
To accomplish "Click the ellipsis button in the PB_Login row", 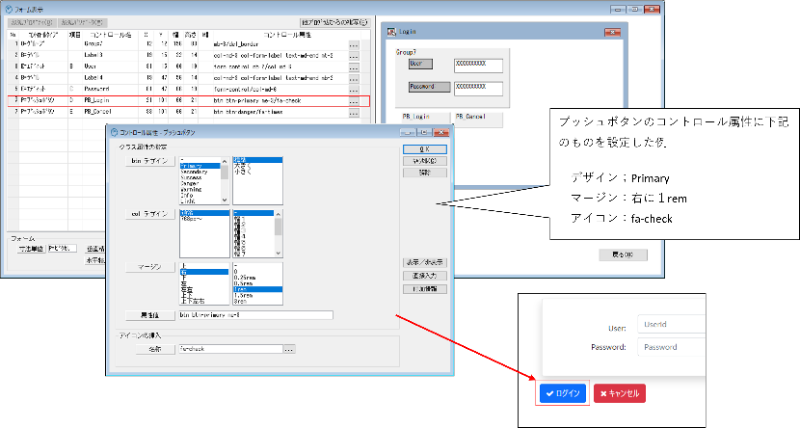I will tap(354, 101).
